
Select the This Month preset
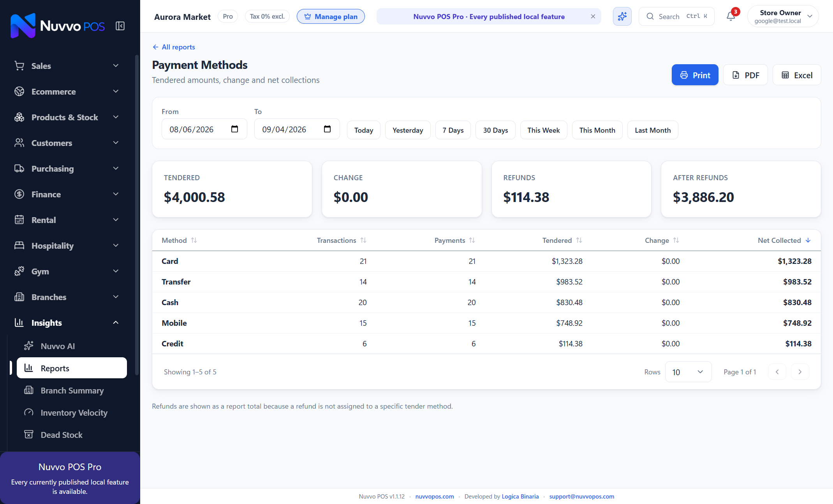pyautogui.click(x=597, y=130)
